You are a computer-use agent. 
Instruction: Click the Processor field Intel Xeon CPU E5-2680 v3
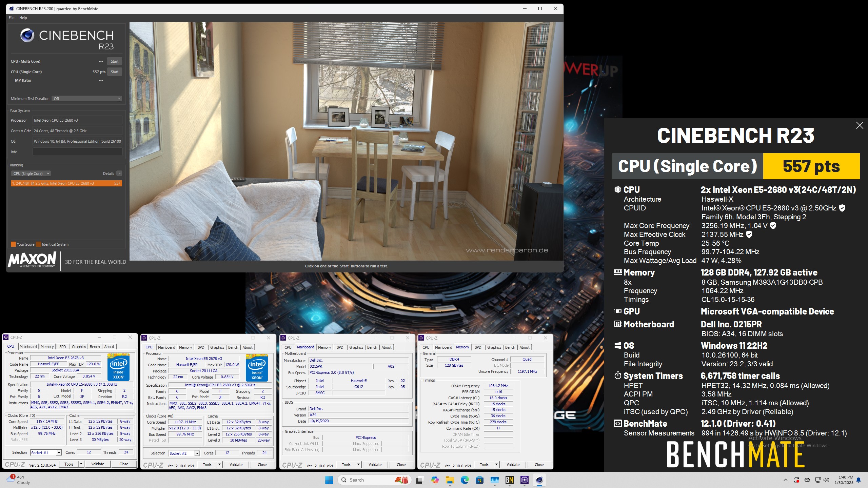coord(77,120)
